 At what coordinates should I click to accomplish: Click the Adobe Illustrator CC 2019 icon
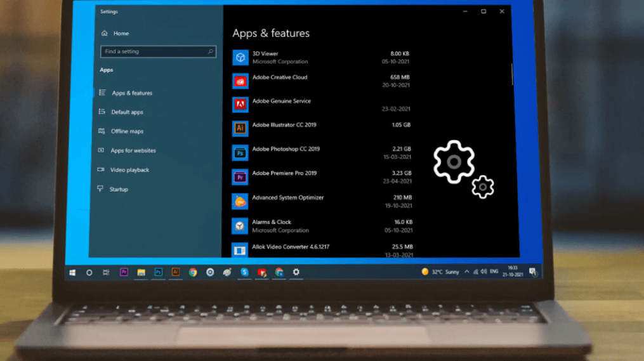[x=240, y=129]
